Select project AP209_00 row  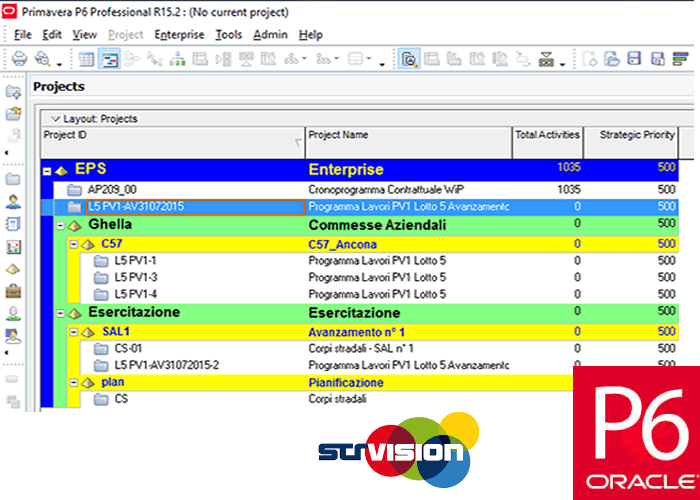point(366,190)
